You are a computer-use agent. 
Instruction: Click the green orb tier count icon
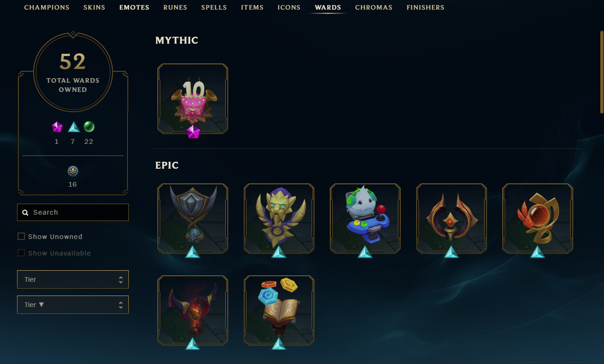pyautogui.click(x=89, y=127)
